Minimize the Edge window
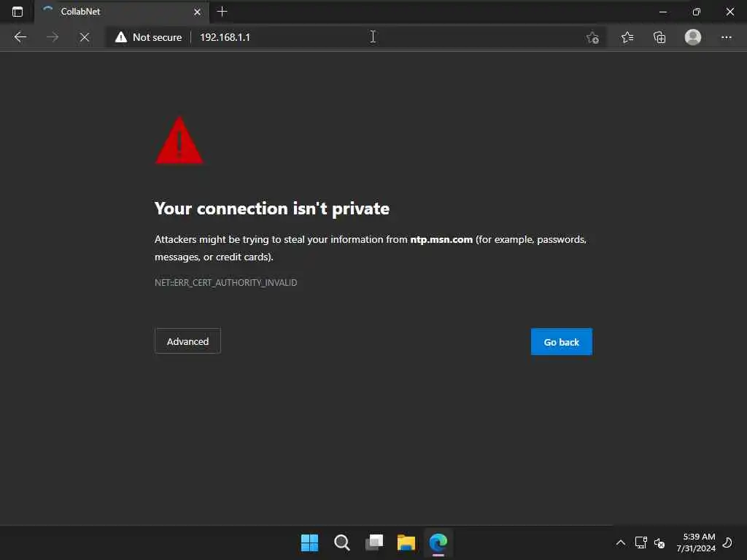 tap(662, 12)
